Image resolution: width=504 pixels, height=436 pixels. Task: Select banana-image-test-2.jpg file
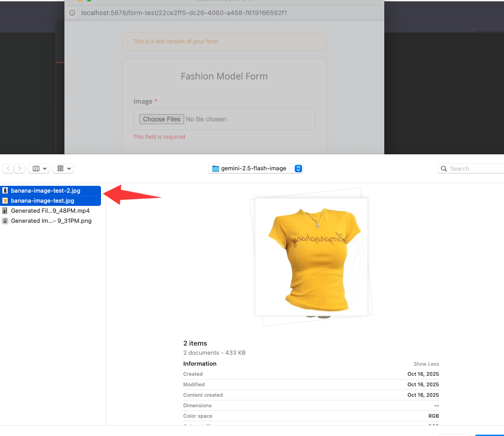46,190
